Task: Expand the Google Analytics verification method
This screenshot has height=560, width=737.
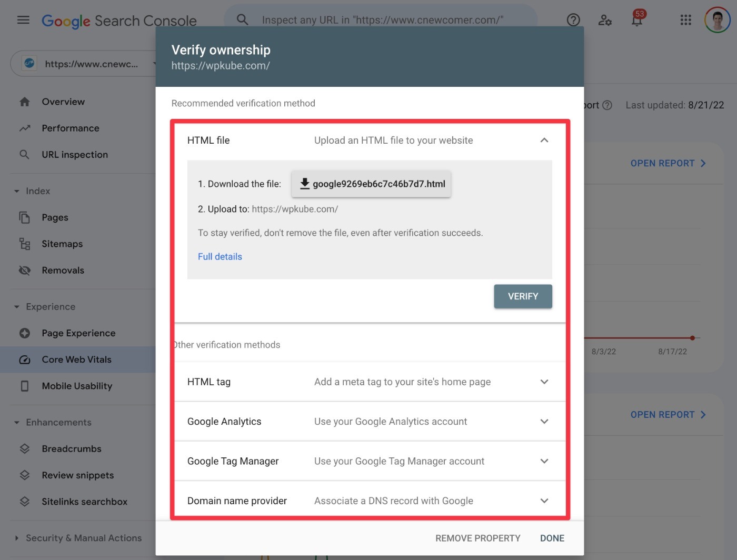Action: pos(544,421)
